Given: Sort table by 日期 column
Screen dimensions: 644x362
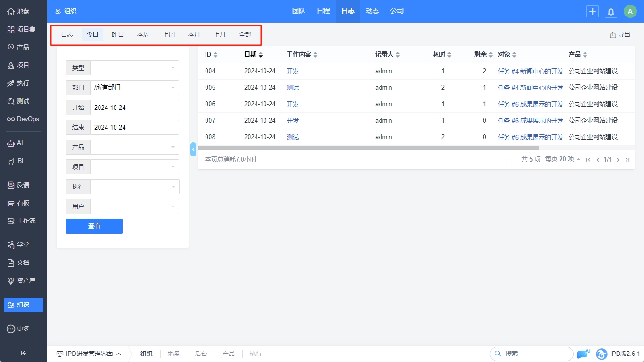Looking at the screenshot, I should pos(253,55).
